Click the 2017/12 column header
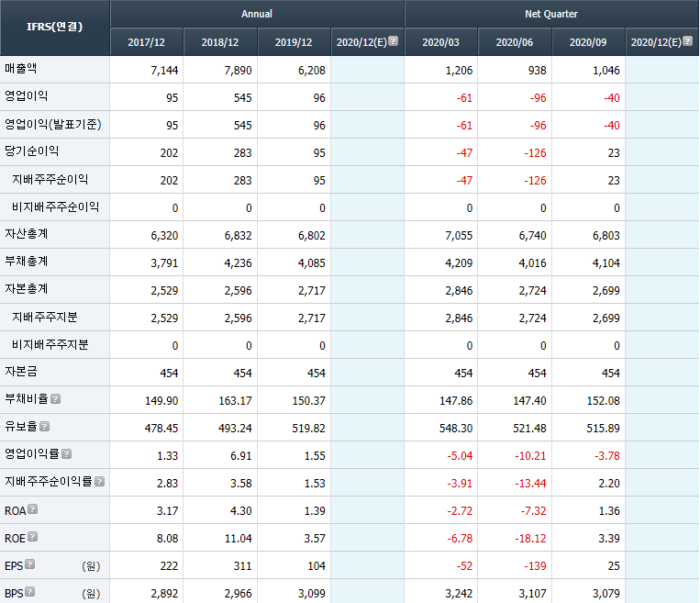 tap(147, 42)
